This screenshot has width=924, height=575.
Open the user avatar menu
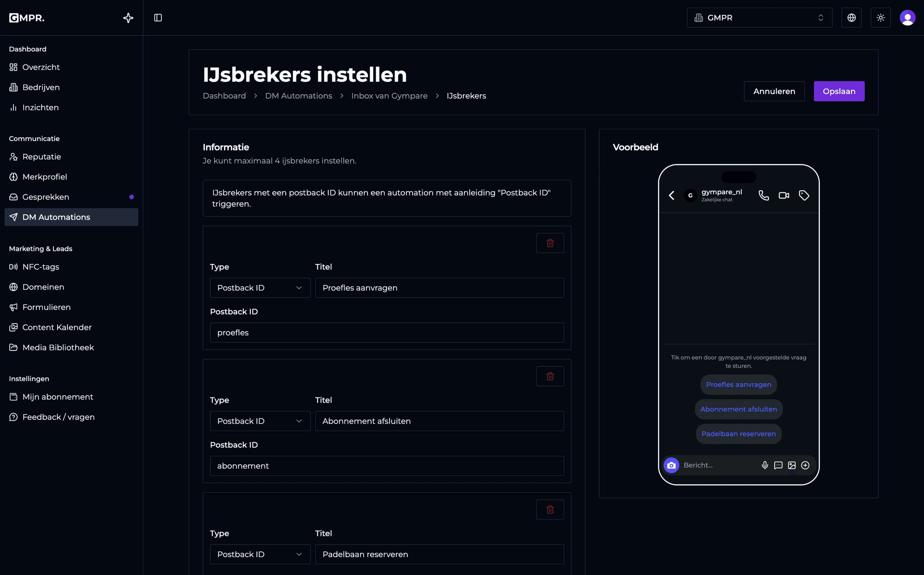pos(907,18)
